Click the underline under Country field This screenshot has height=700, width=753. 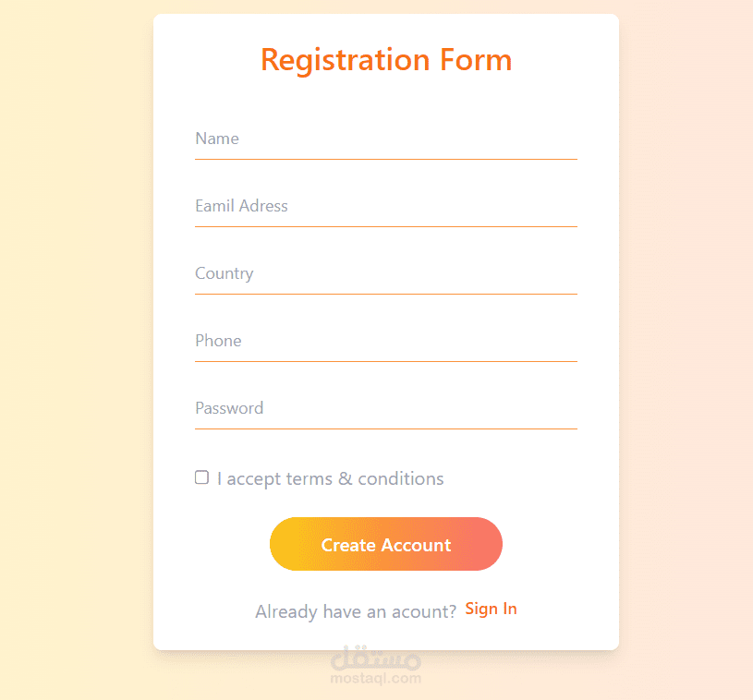pos(385,294)
